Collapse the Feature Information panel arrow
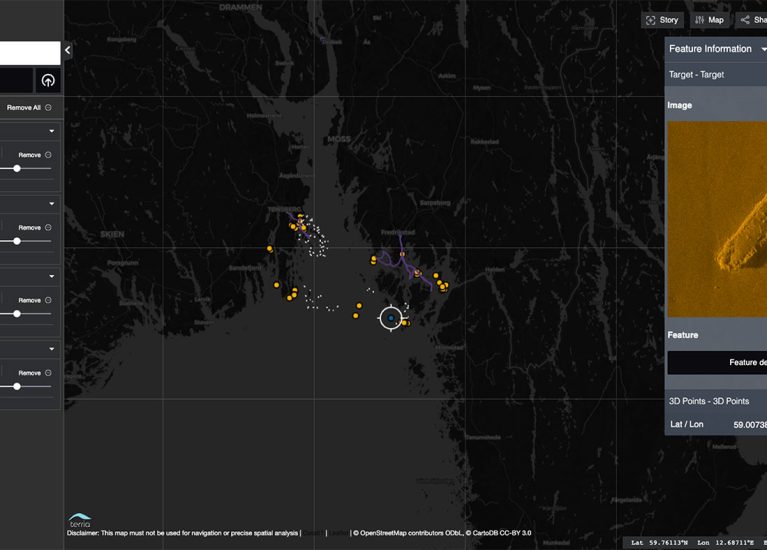Viewport: 767px width, 550px height. click(x=764, y=49)
